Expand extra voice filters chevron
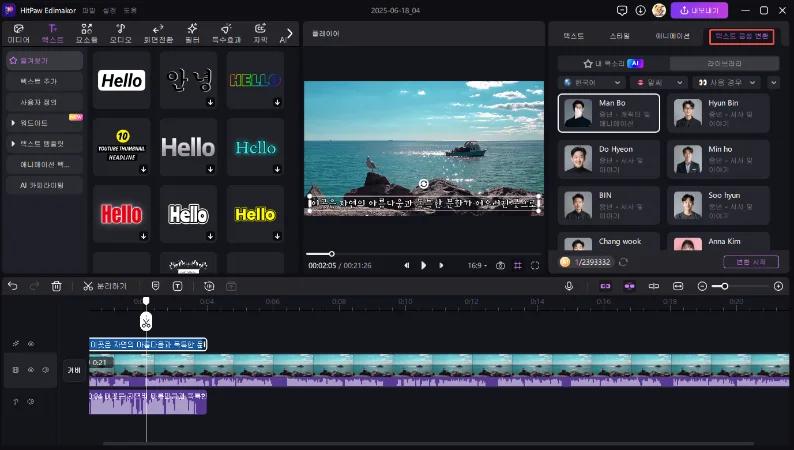794x450 pixels. (773, 83)
